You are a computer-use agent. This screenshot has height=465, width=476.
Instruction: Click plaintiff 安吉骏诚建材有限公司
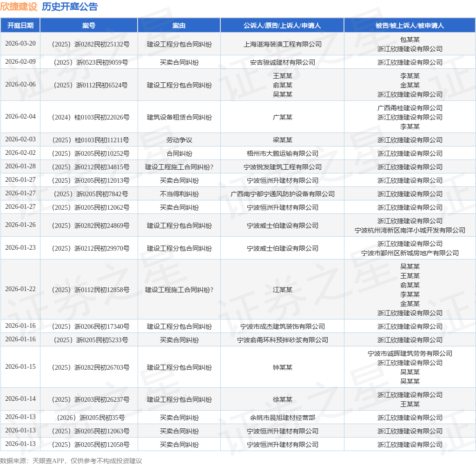(x=282, y=62)
